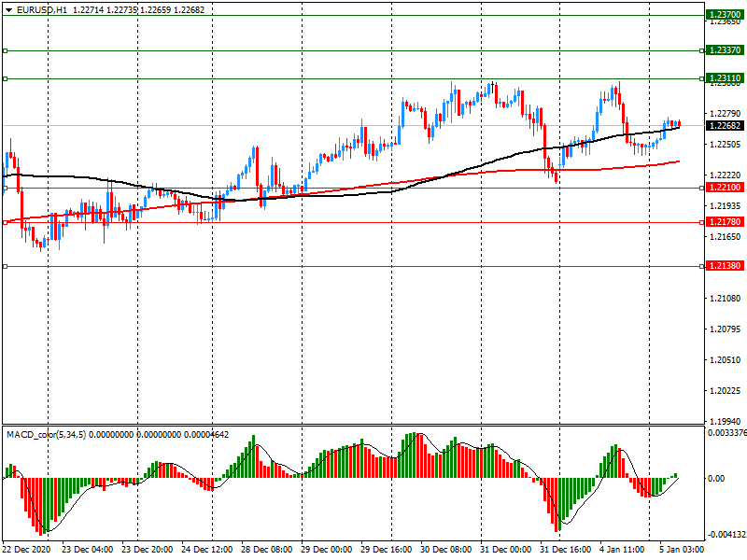Select the green 1.23110 resistance price tag

coord(725,78)
